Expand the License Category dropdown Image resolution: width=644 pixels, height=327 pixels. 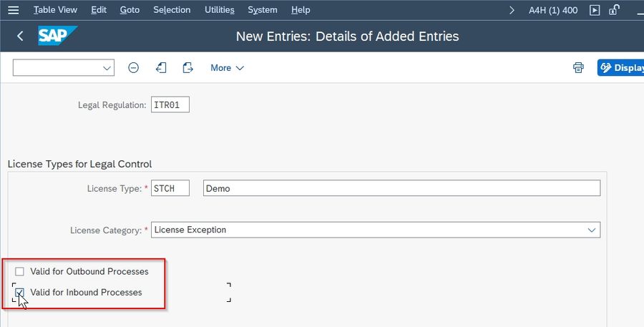[x=592, y=230]
